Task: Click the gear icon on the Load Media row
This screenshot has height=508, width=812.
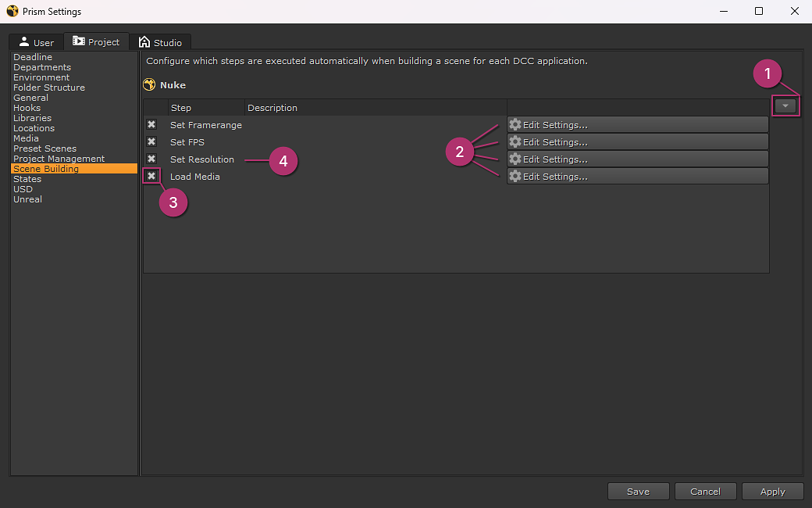Action: (515, 176)
